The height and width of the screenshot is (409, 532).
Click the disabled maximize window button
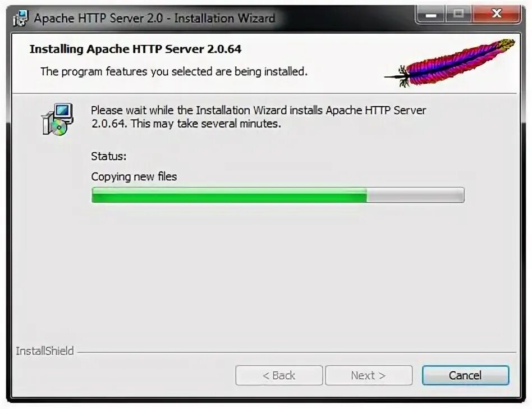[458, 15]
